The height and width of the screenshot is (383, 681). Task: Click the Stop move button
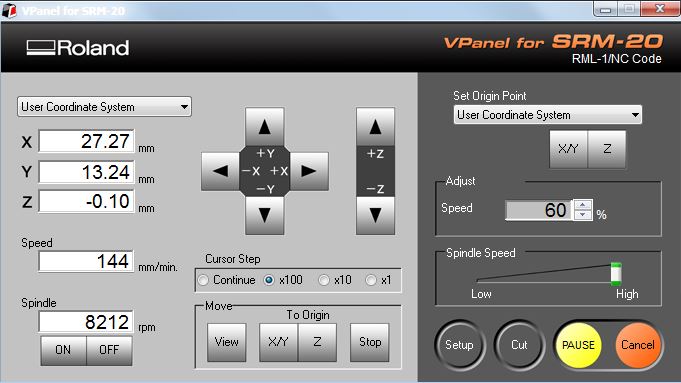click(x=370, y=342)
